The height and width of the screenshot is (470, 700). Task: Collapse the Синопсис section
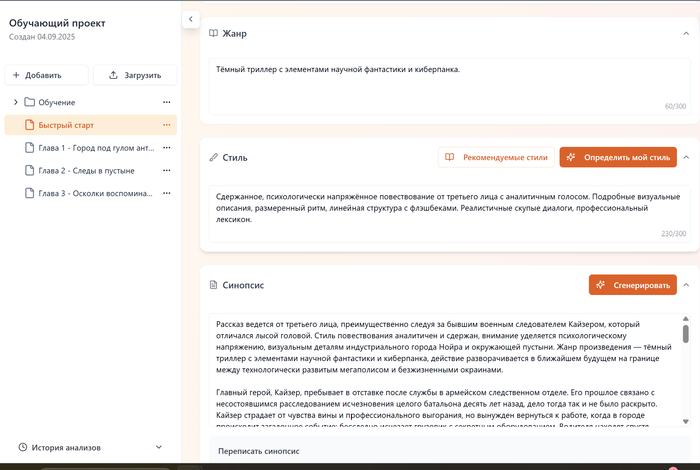pyautogui.click(x=686, y=285)
